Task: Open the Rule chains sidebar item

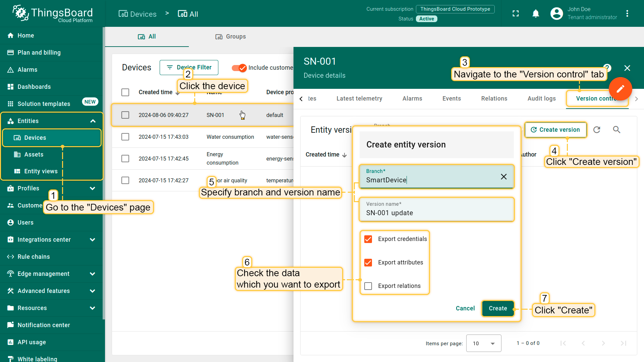Action: click(x=34, y=257)
